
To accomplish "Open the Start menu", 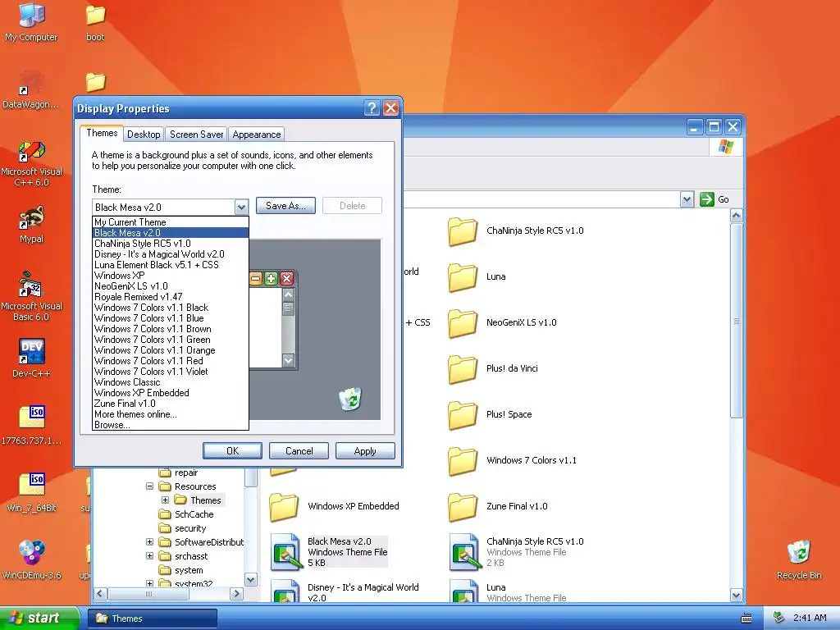I will click(39, 618).
